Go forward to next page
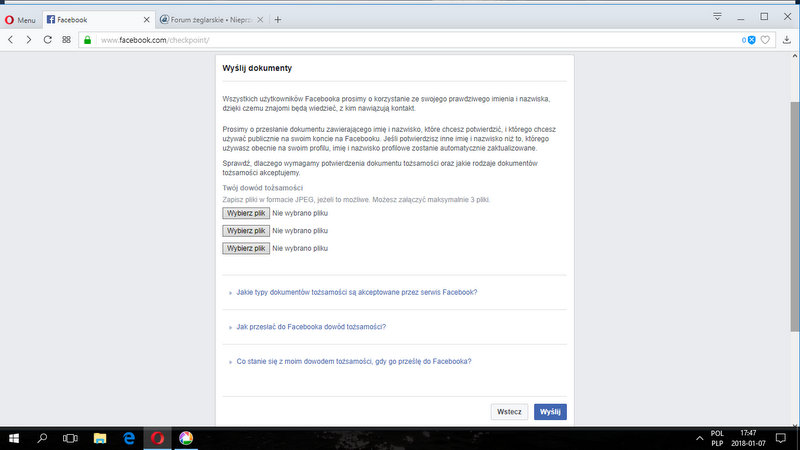The height and width of the screenshot is (450, 800). (29, 40)
